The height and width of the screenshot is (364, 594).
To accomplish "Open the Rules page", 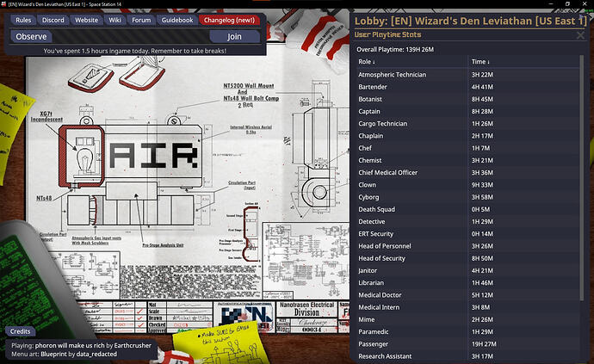I will [x=24, y=20].
